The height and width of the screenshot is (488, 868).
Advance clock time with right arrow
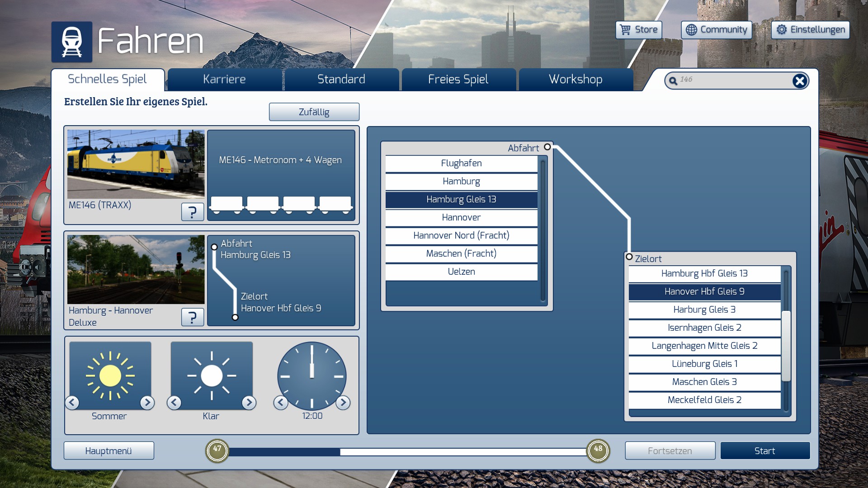[x=343, y=403]
